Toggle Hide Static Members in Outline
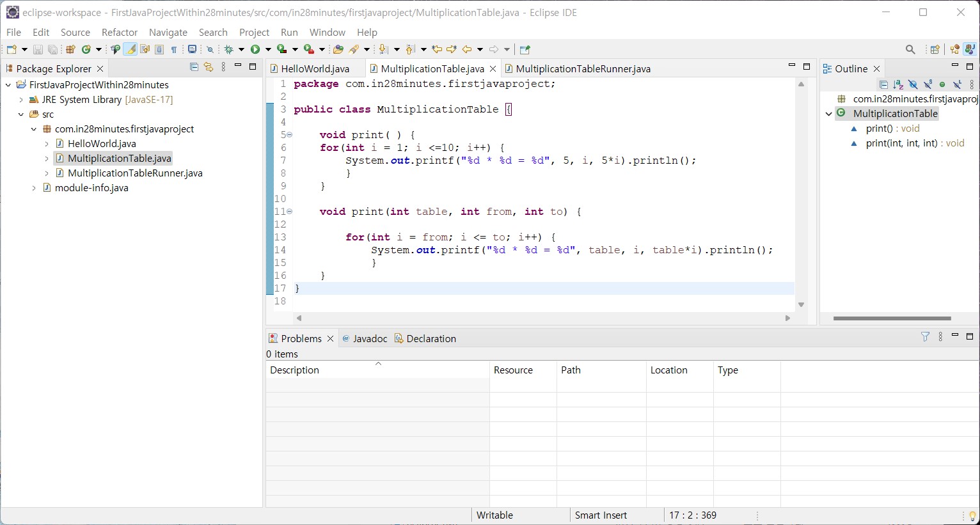 928,84
